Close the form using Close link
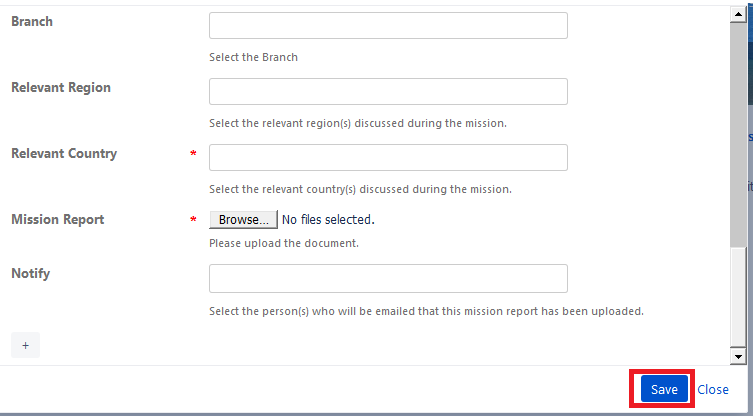Viewport: 753px width, 416px height. (713, 390)
